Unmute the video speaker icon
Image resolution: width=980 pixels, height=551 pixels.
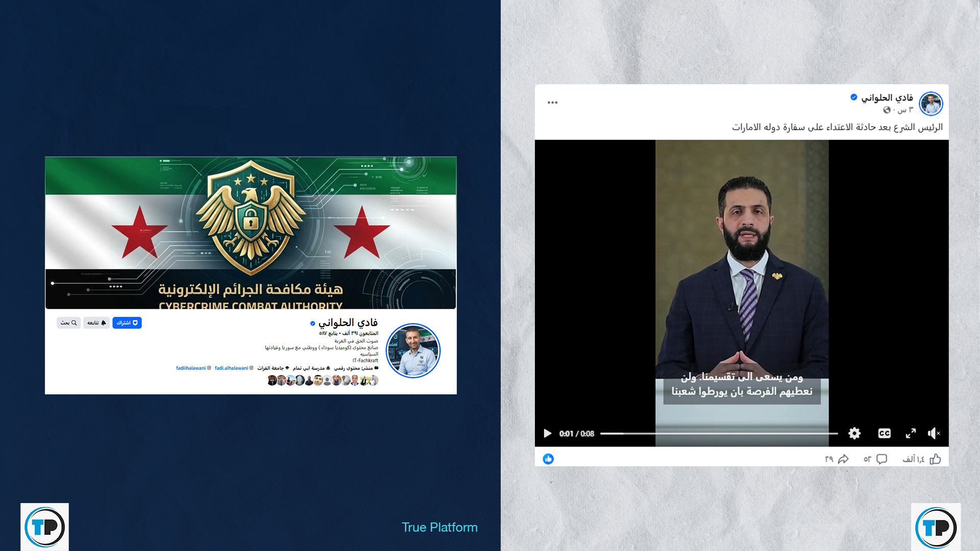click(934, 434)
